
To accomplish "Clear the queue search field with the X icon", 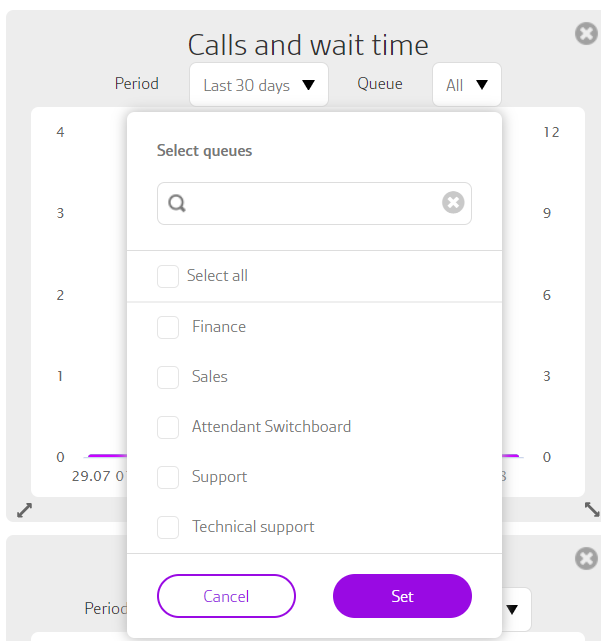I will [x=453, y=202].
